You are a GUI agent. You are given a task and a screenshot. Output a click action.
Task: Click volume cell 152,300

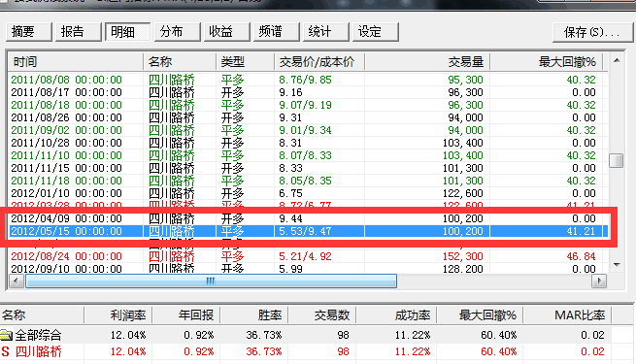click(463, 256)
